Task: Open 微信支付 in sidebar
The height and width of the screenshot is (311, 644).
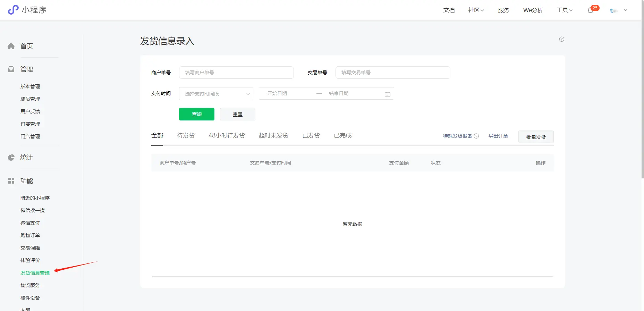Action: [30, 223]
